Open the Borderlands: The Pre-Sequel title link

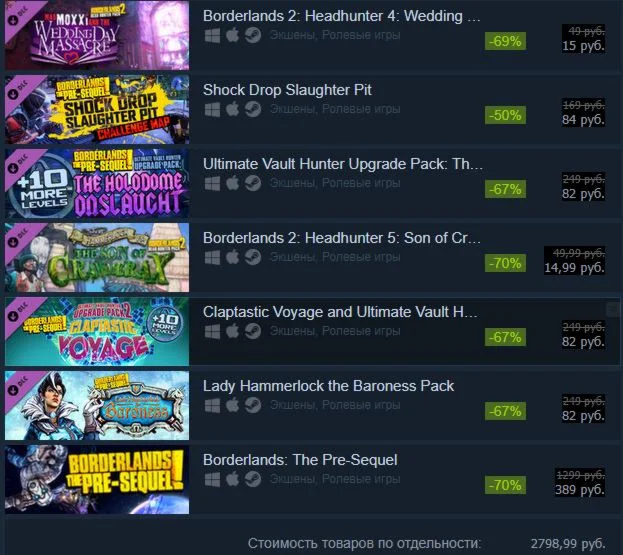pyautogui.click(x=300, y=460)
